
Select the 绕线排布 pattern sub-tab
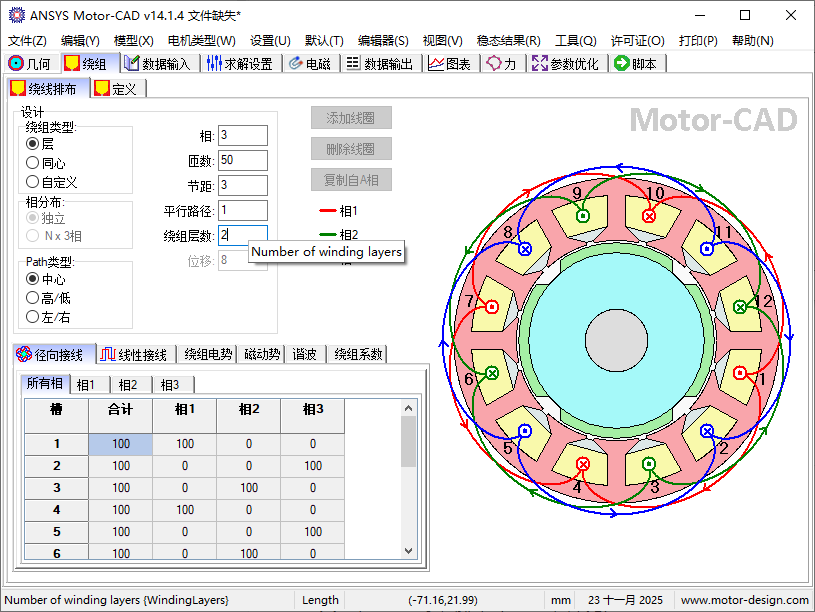pyautogui.click(x=48, y=88)
